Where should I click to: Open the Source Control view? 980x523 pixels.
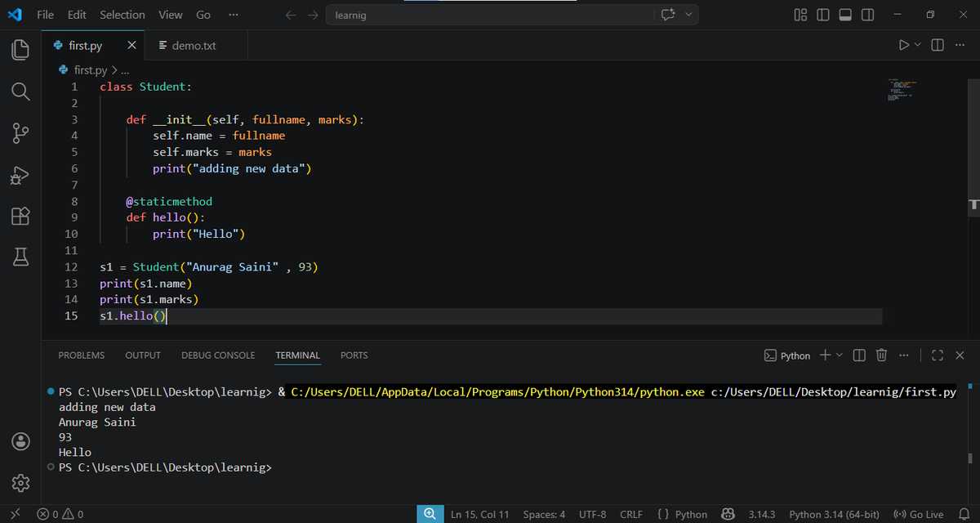(x=20, y=133)
